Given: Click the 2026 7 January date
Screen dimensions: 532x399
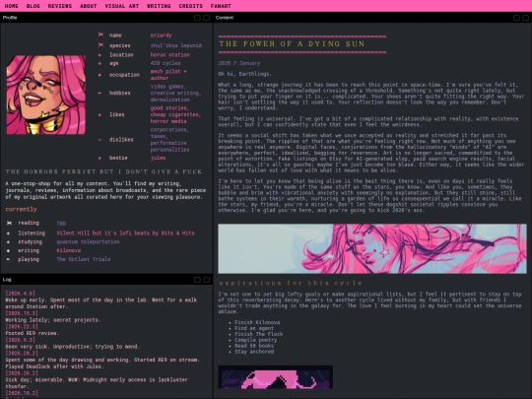Looking at the screenshot, I should point(239,63).
